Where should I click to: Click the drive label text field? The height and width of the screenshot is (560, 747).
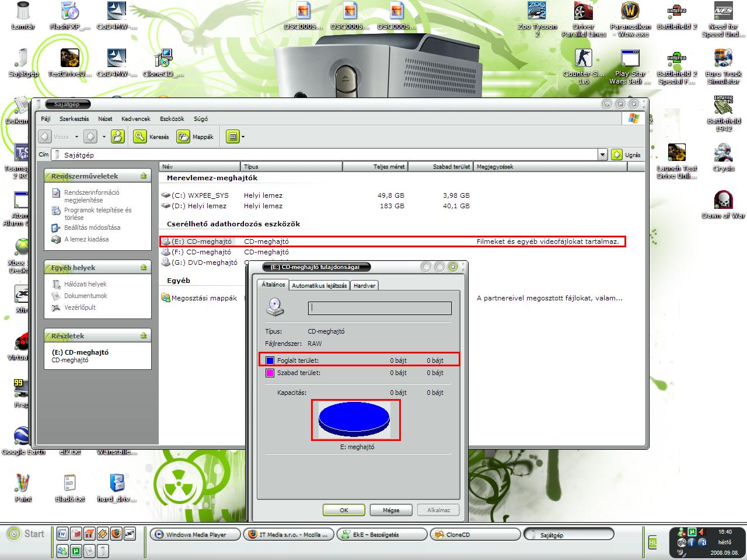tap(379, 308)
